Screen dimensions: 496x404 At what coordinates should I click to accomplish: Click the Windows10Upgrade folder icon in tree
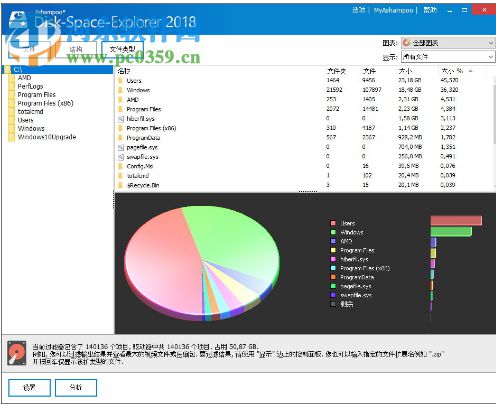(x=12, y=137)
